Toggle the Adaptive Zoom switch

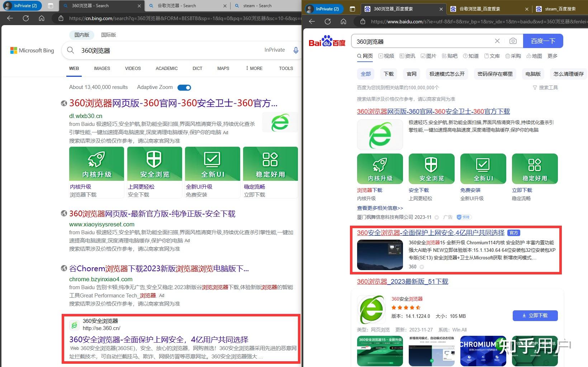[x=184, y=88]
